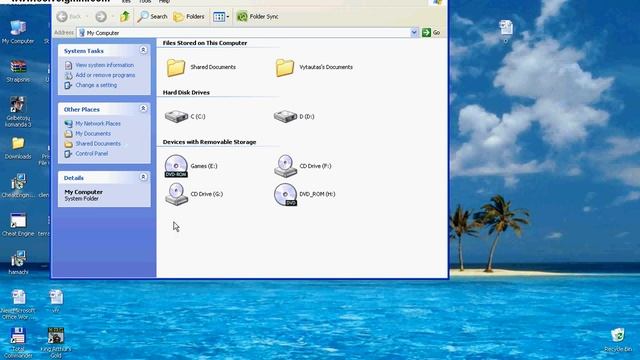Select the Recycle Bin icon
The image size is (640, 360).
click(618, 336)
